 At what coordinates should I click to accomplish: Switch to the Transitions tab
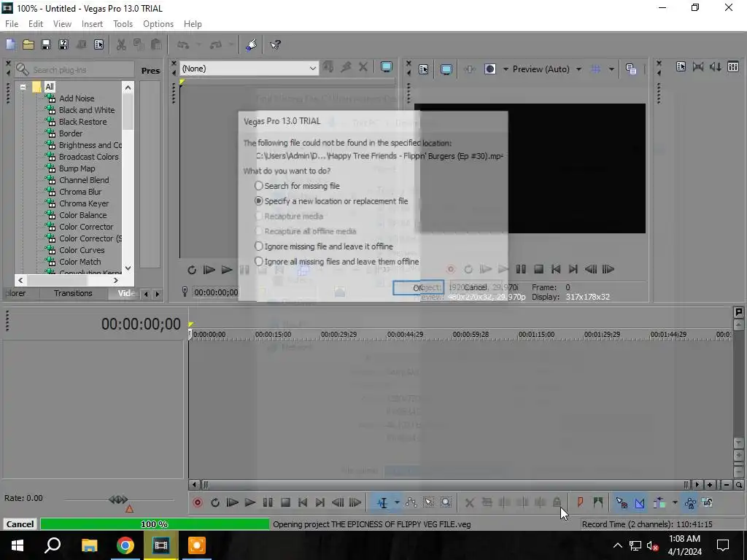73,293
